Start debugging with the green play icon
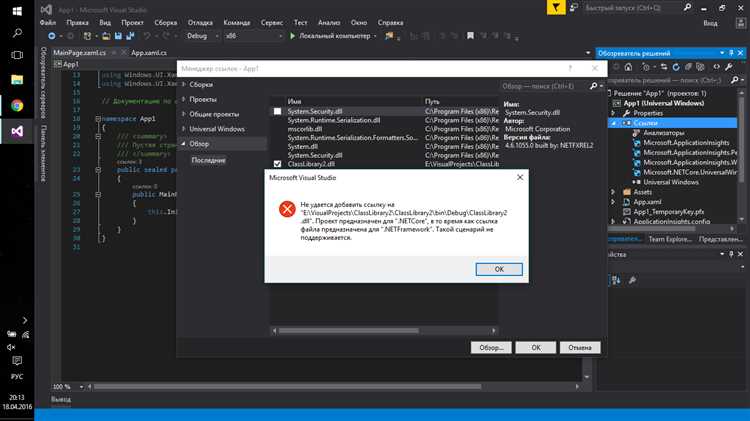Image resolution: width=750 pixels, height=421 pixels. pyautogui.click(x=292, y=36)
